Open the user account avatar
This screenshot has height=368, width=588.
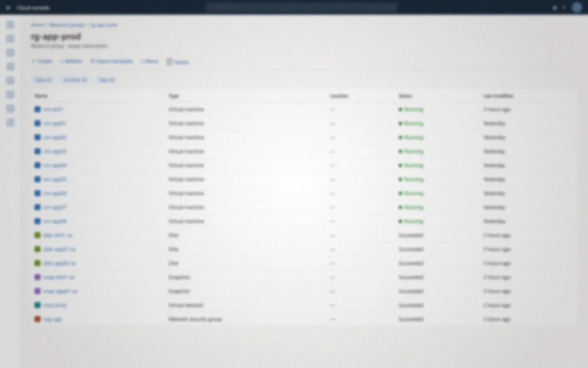tap(577, 7)
